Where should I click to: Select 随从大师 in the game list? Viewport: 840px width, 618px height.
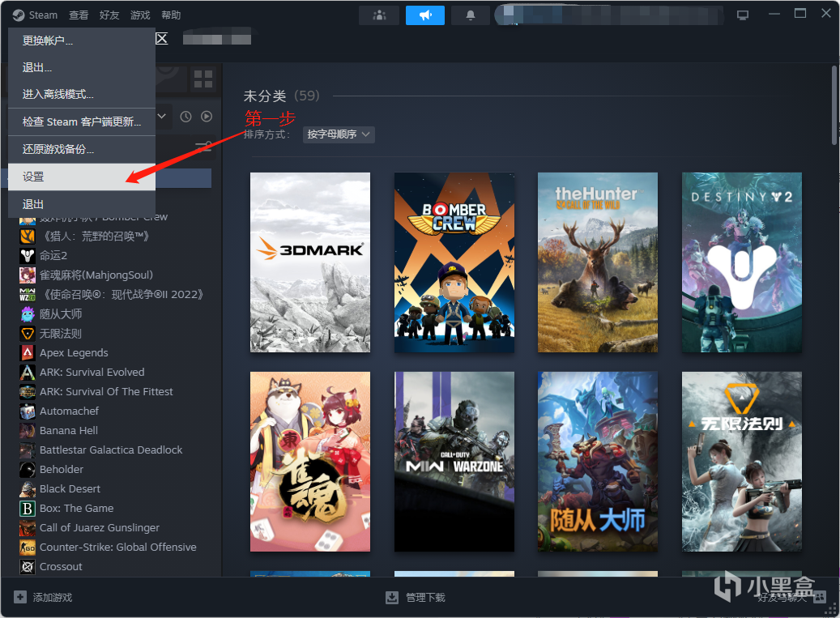(x=61, y=313)
